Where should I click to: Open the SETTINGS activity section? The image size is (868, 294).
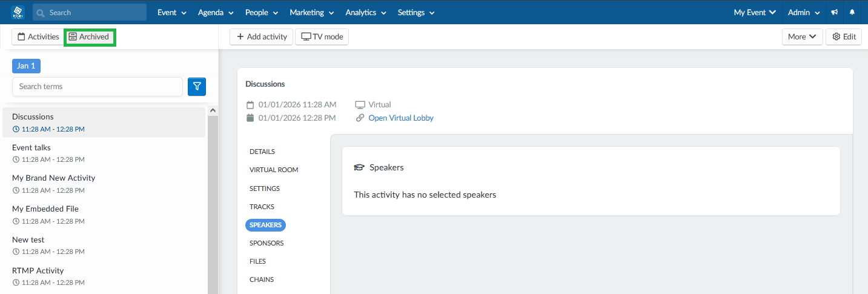(265, 189)
